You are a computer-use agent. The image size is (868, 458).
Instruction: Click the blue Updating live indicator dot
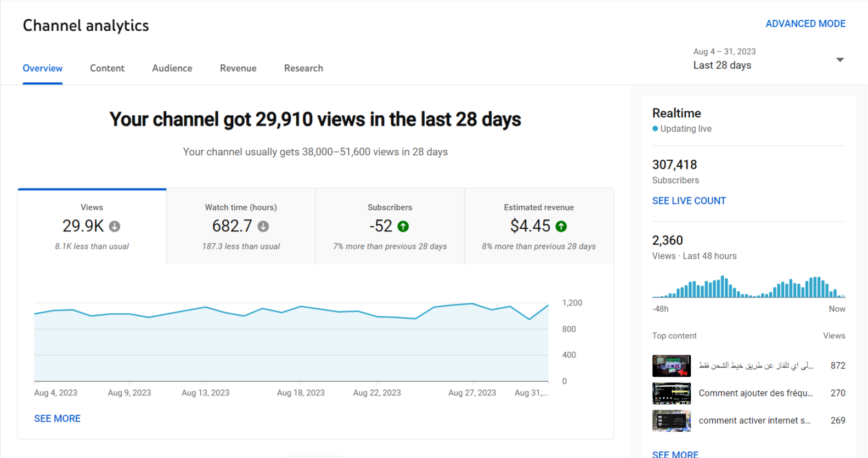coord(655,129)
